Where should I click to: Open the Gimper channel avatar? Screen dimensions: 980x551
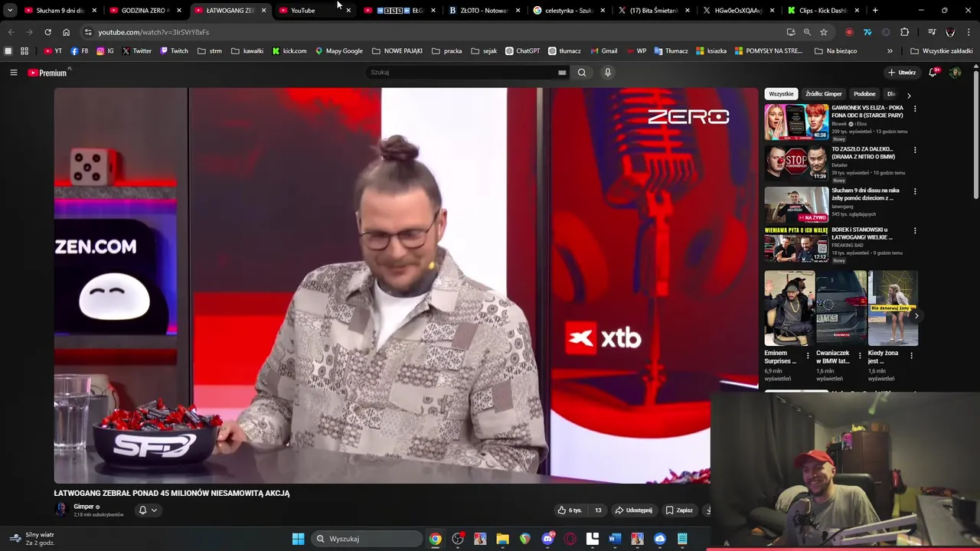tap(61, 510)
